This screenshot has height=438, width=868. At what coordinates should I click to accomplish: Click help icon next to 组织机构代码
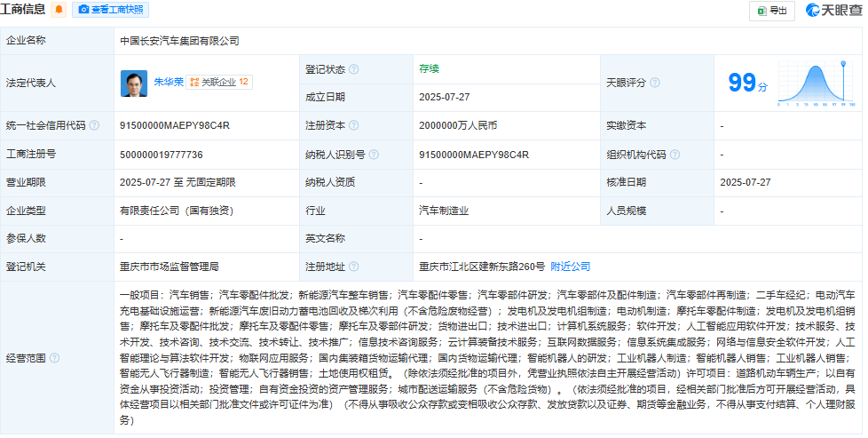tap(675, 155)
